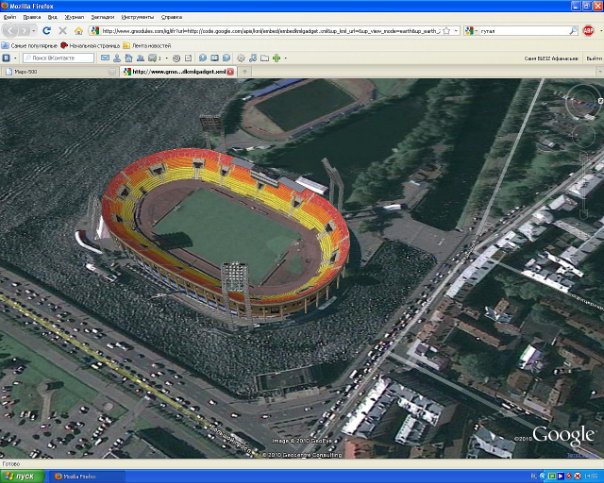This screenshot has width=604, height=483.
Task: Reload the current page
Action: pos(47,31)
